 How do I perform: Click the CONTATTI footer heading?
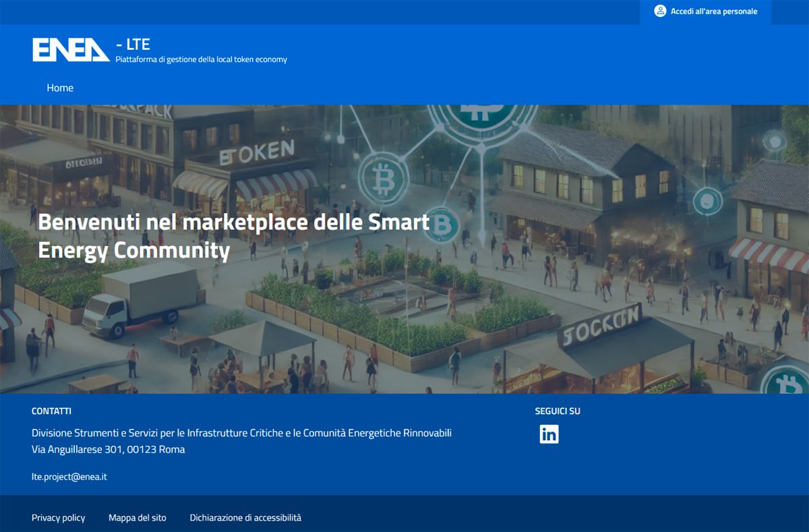point(51,411)
